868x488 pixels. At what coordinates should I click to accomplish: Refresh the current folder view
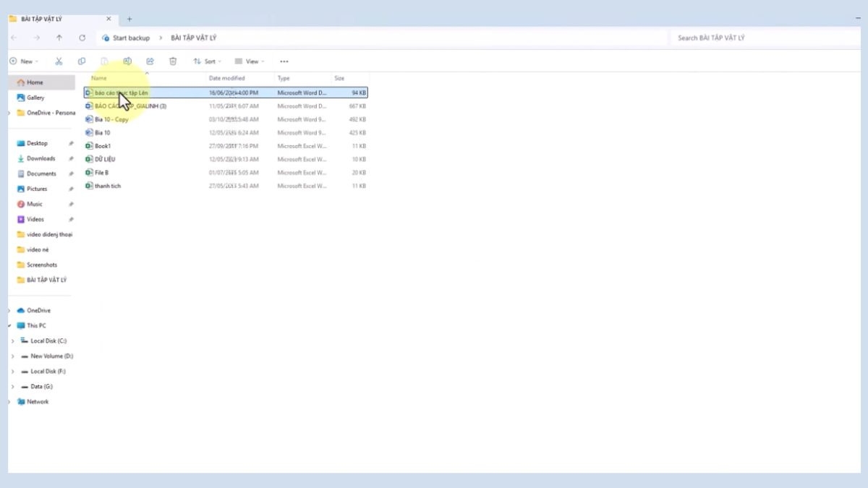click(82, 38)
